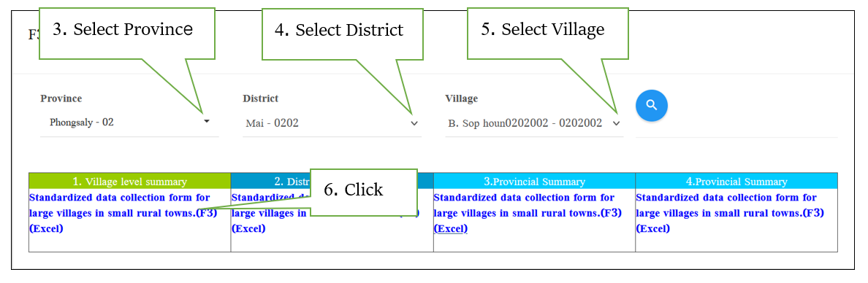Click the '6. Click' callout box
This screenshot has width=868, height=283.
(x=363, y=192)
